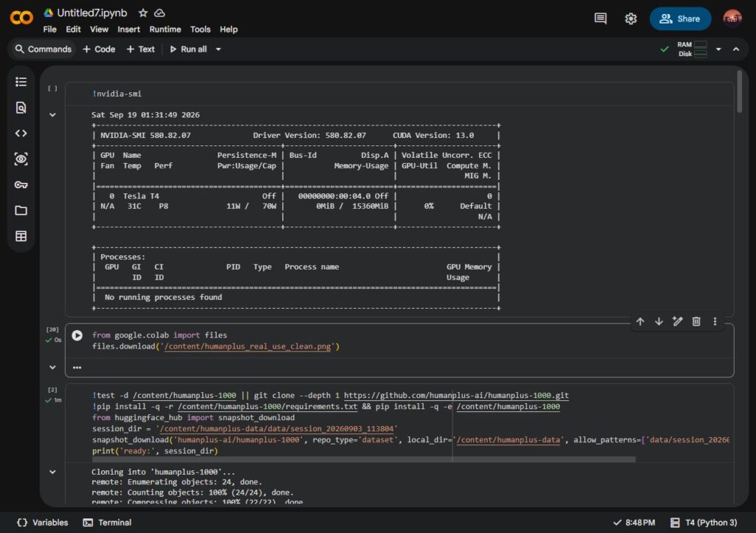Open the Edit menu
This screenshot has height=533, width=756.
point(73,30)
